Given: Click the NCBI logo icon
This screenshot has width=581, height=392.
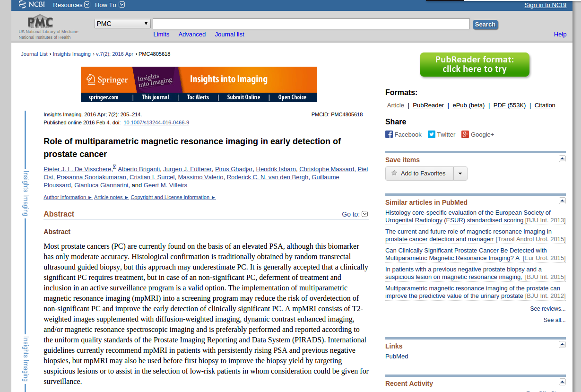Looking at the screenshot, I should (x=22, y=5).
